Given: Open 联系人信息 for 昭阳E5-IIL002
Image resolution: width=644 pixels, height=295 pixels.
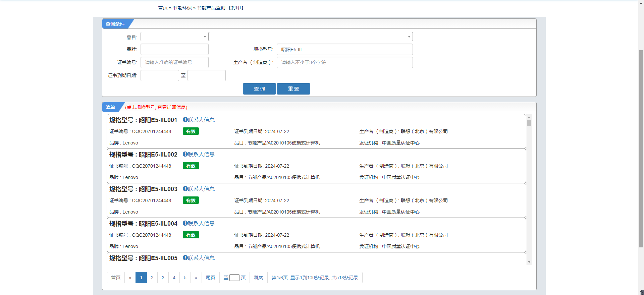Looking at the screenshot, I should pos(201,154).
